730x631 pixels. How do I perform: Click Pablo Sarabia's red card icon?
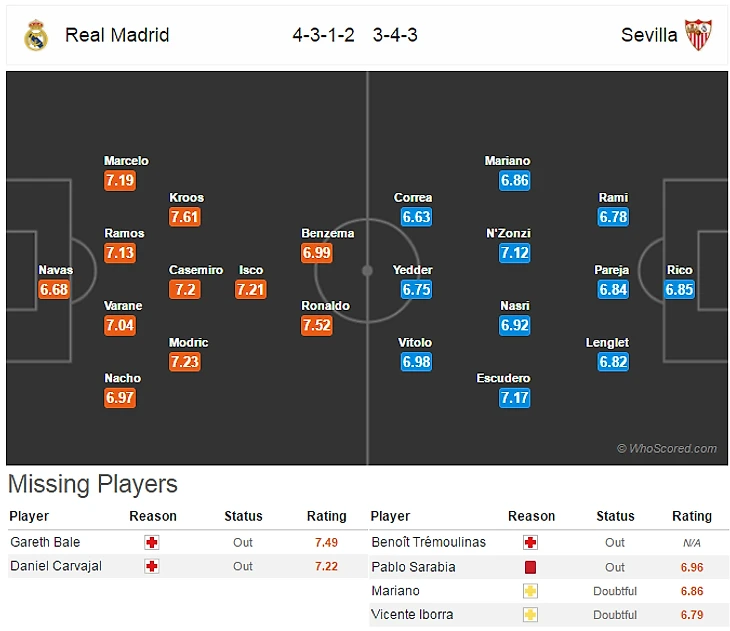[x=531, y=567]
